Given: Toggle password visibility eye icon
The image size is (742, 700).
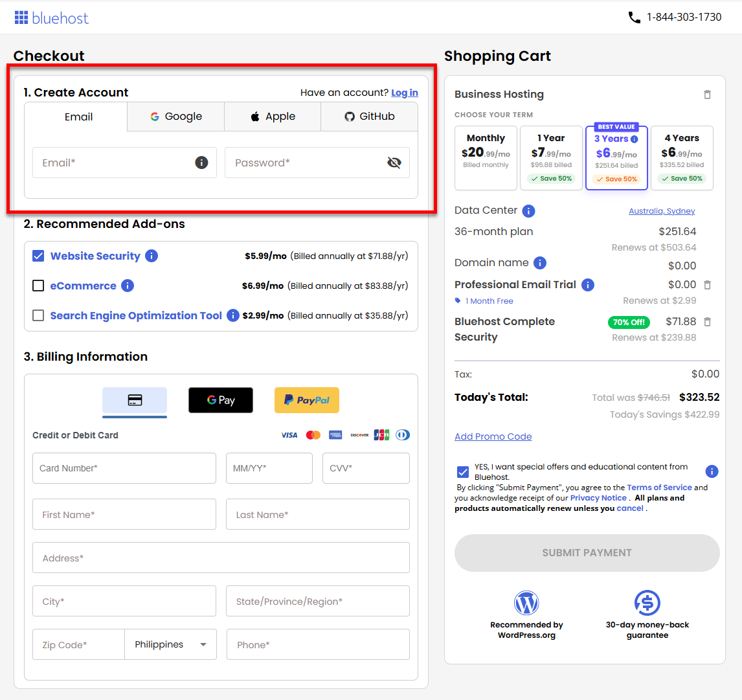Looking at the screenshot, I should click(394, 163).
